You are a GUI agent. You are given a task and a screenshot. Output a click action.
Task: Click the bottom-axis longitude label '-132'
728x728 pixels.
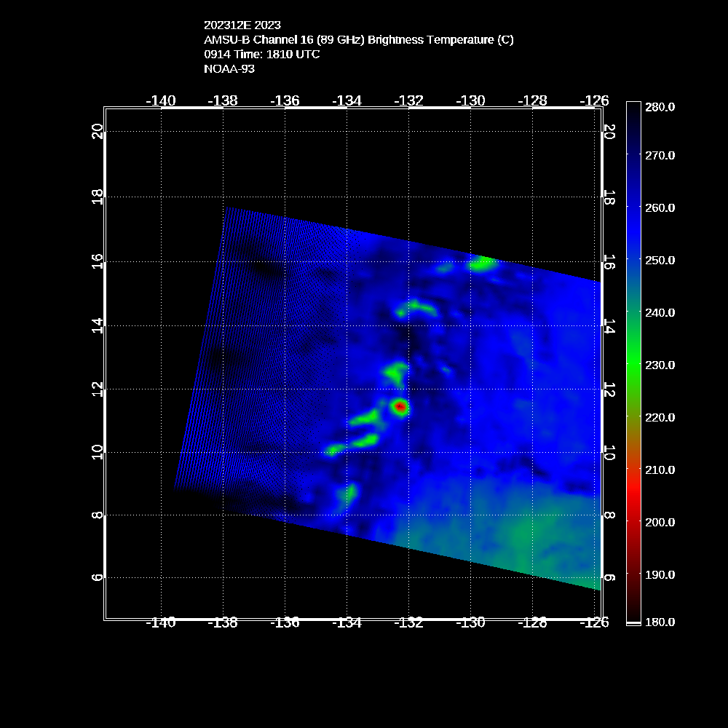pos(409,622)
